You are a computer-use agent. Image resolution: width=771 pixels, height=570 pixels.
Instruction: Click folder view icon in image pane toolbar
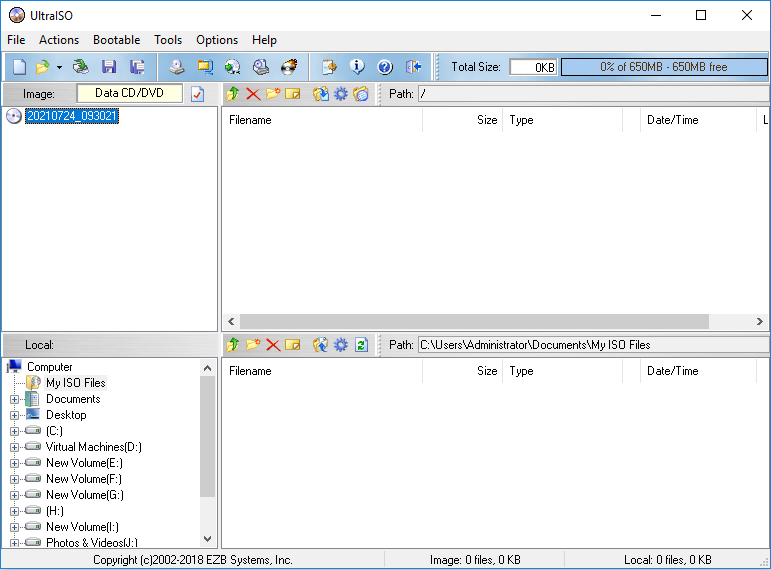[x=361, y=93]
